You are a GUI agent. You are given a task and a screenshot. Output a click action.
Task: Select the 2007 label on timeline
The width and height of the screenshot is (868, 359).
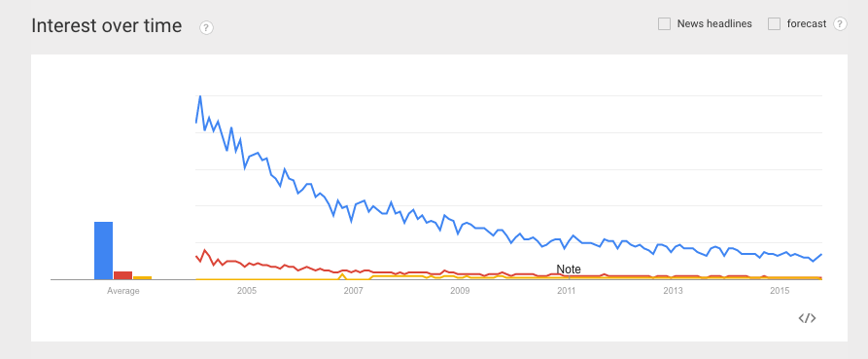(x=353, y=291)
